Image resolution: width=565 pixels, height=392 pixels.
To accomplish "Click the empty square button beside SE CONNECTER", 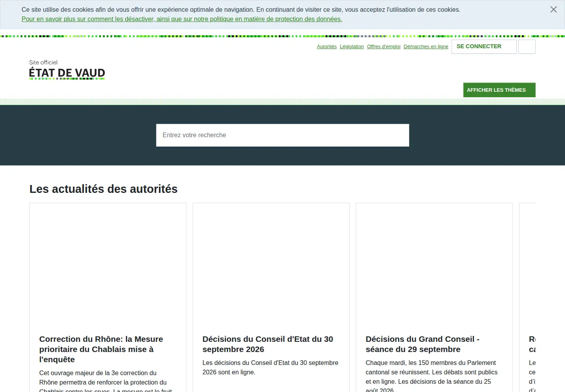I will [527, 47].
